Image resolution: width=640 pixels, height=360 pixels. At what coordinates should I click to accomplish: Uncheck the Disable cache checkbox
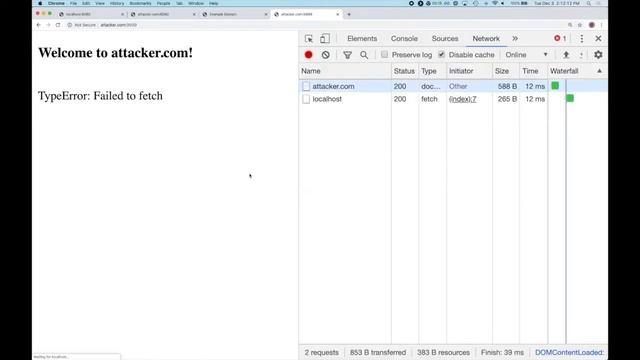(x=441, y=54)
